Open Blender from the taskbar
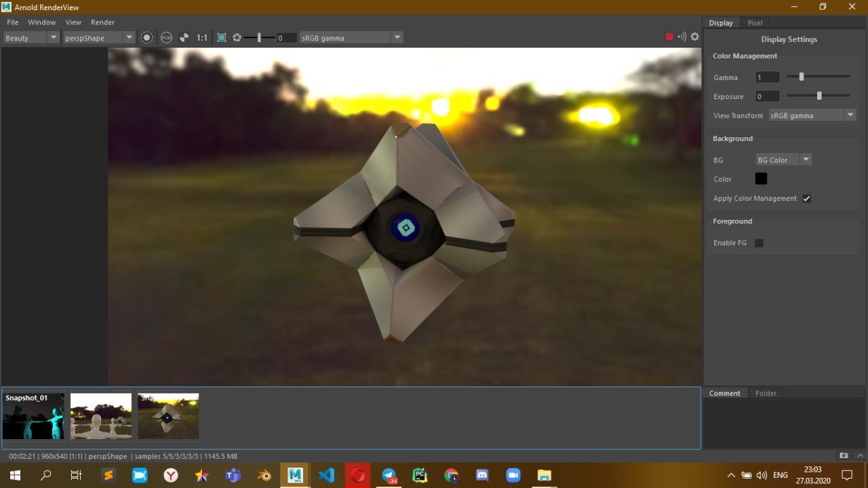 pos(264,475)
